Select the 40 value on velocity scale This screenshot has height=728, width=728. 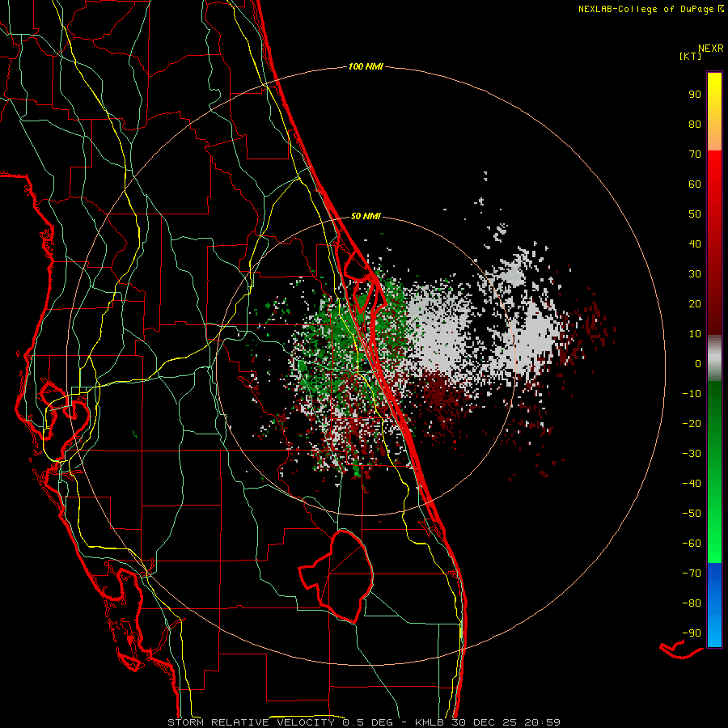[x=695, y=243]
